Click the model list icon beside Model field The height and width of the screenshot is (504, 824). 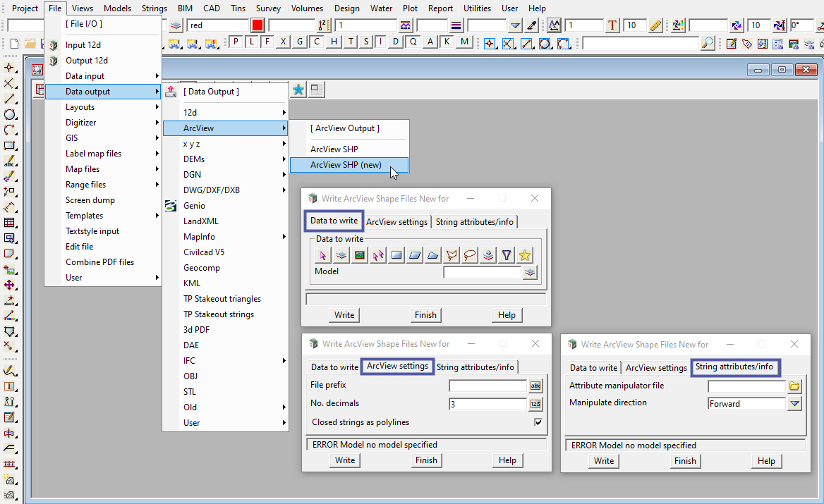pyautogui.click(x=531, y=272)
